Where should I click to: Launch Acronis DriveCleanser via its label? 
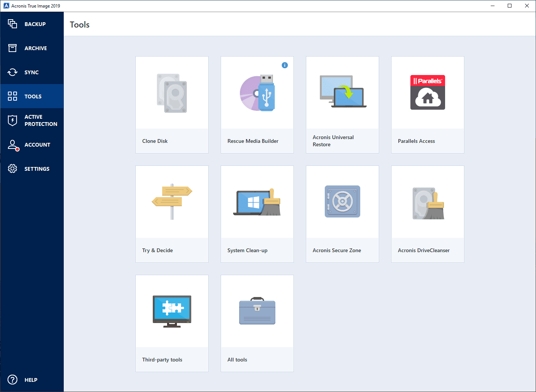click(x=424, y=250)
